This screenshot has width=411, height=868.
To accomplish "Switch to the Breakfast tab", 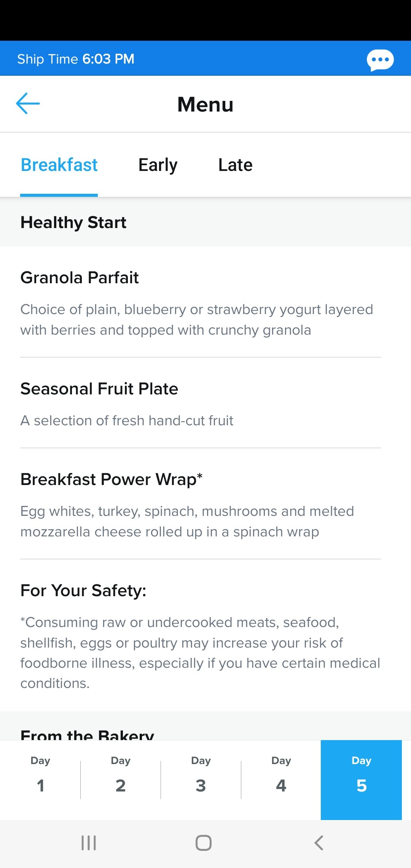I will click(x=59, y=165).
